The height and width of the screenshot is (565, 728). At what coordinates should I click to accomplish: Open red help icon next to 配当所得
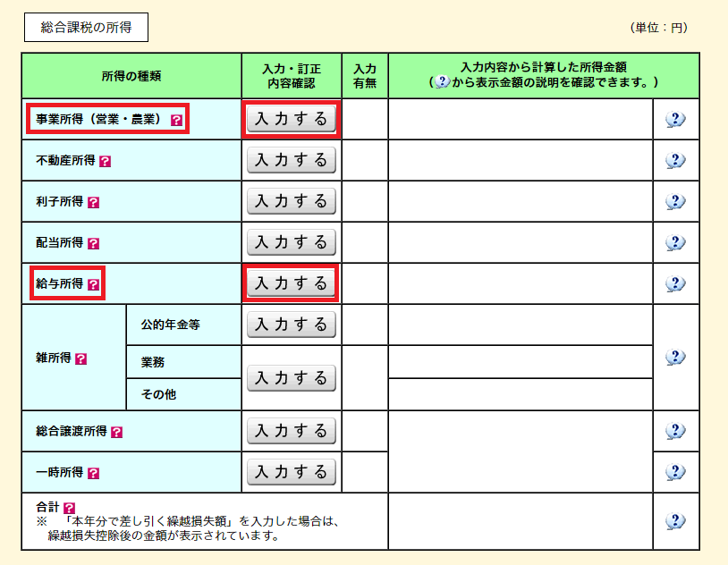click(x=94, y=243)
